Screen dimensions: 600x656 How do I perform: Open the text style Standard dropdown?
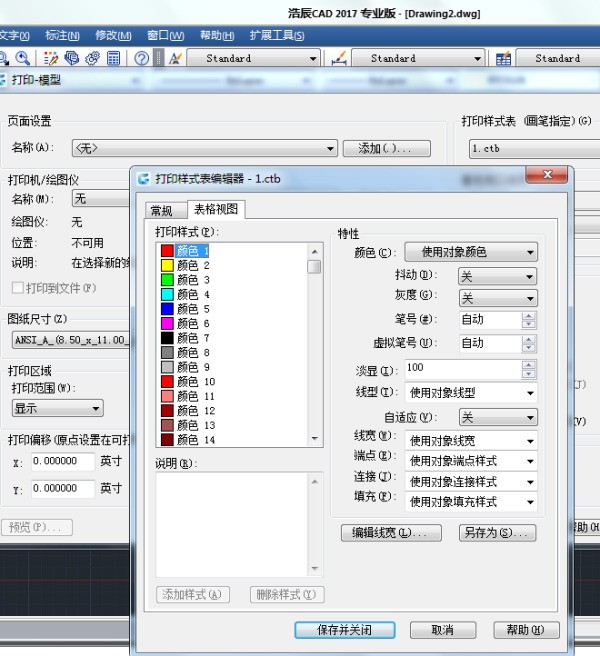pos(254,58)
